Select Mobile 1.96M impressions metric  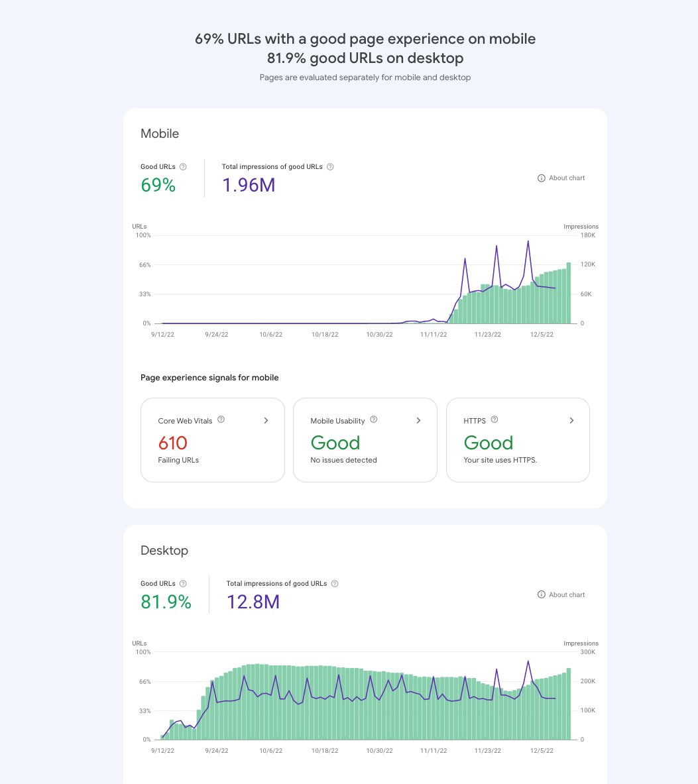coord(249,185)
